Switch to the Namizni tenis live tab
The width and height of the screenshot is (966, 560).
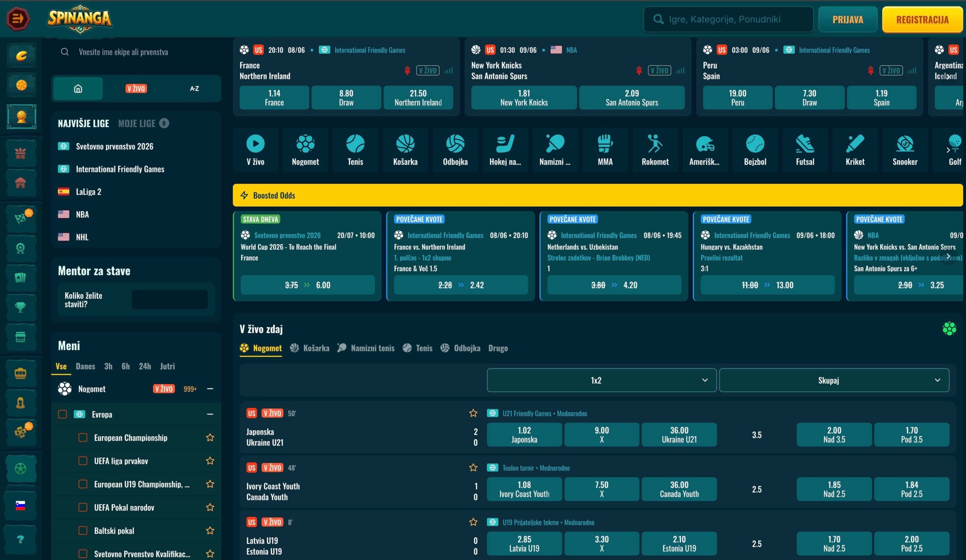tap(366, 348)
